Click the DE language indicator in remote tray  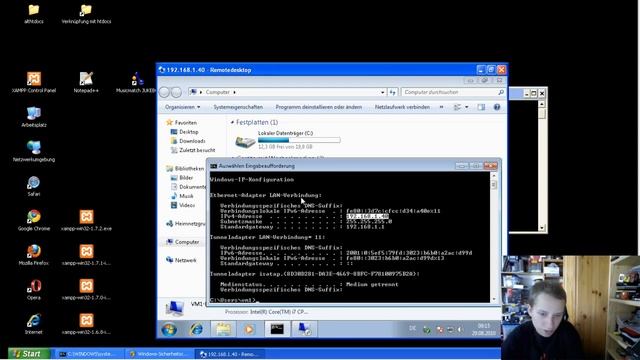point(413,329)
